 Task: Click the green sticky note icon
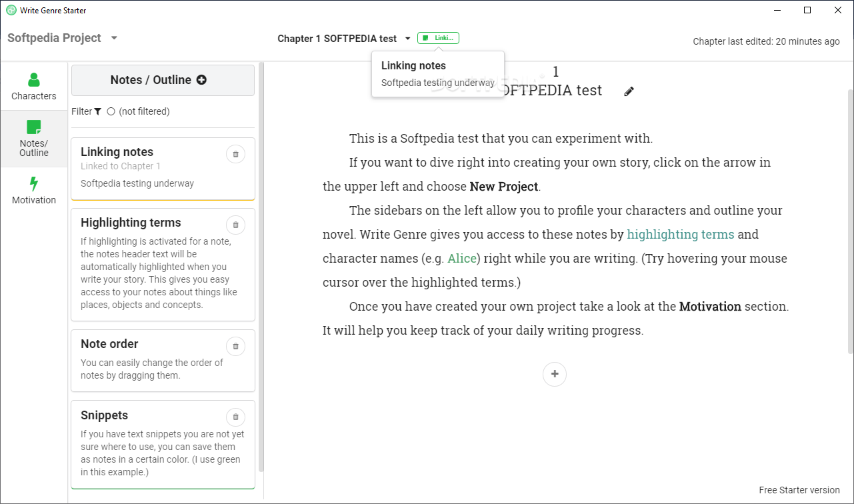(x=34, y=127)
